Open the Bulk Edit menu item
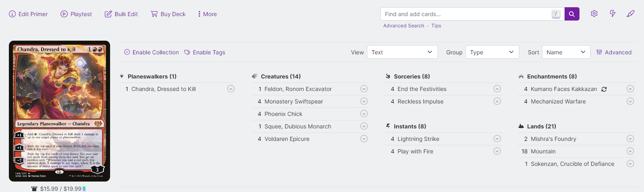Viewport: 644px width, 192px height. [x=121, y=14]
